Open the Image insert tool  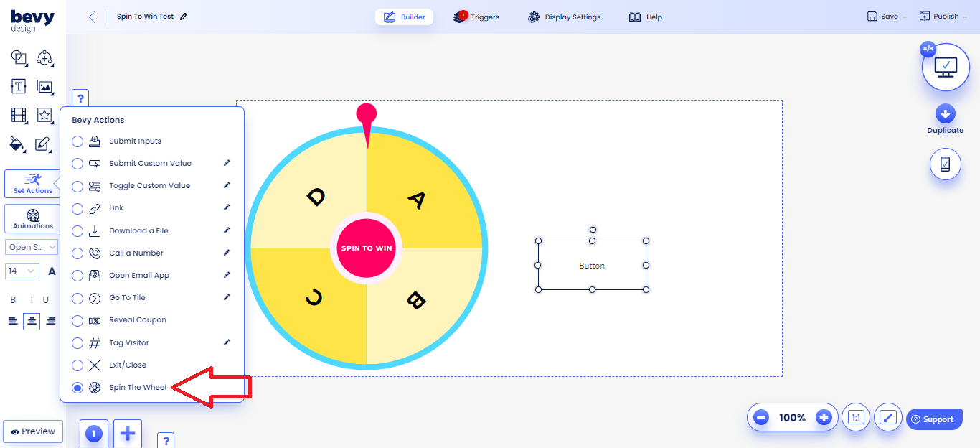click(x=44, y=86)
